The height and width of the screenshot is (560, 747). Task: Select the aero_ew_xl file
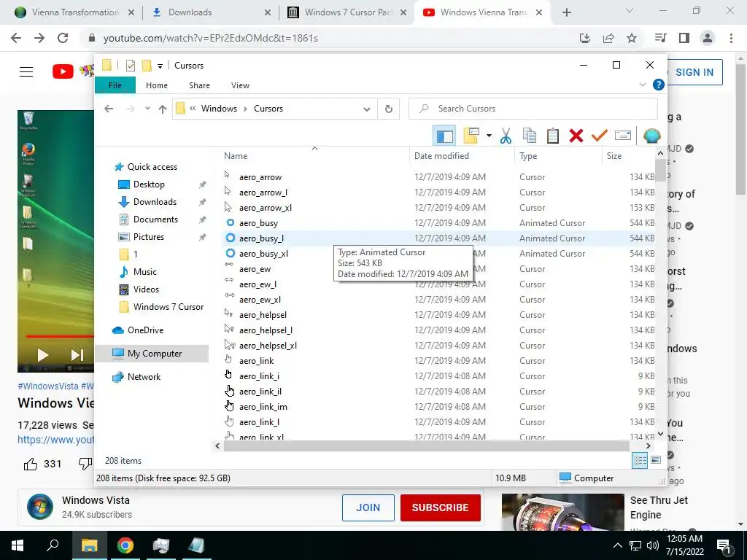pos(260,300)
